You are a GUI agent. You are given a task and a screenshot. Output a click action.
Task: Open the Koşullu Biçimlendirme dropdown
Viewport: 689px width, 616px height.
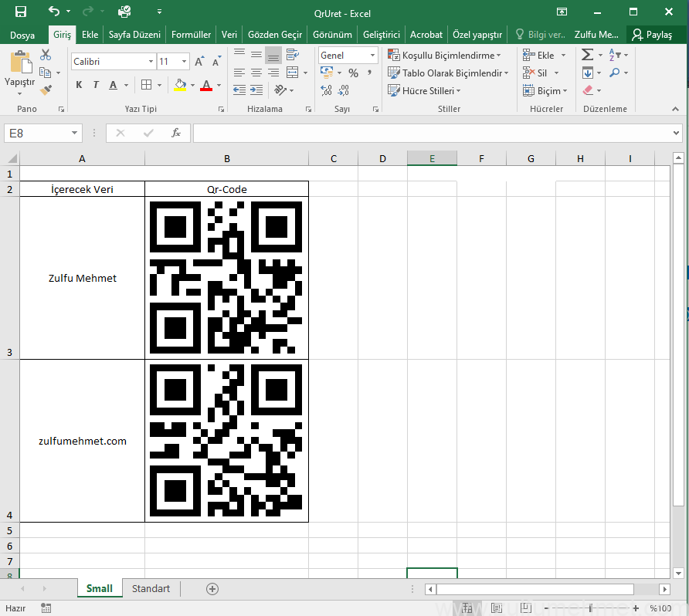coord(445,56)
